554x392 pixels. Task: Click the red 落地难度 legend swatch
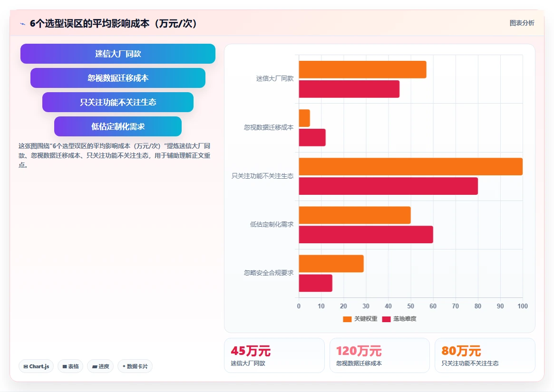tap(386, 319)
